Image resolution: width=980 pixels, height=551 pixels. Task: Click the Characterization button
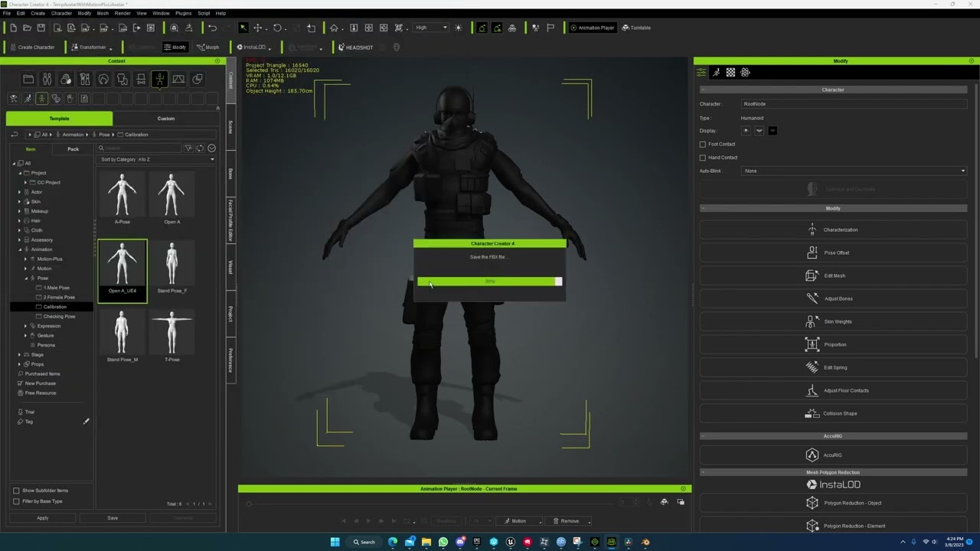pos(833,230)
